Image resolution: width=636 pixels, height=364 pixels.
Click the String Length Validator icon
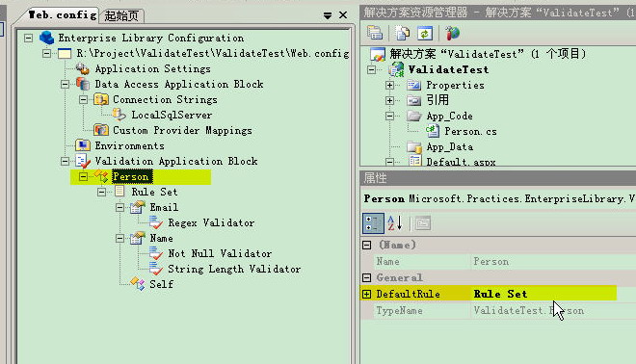[x=156, y=269]
